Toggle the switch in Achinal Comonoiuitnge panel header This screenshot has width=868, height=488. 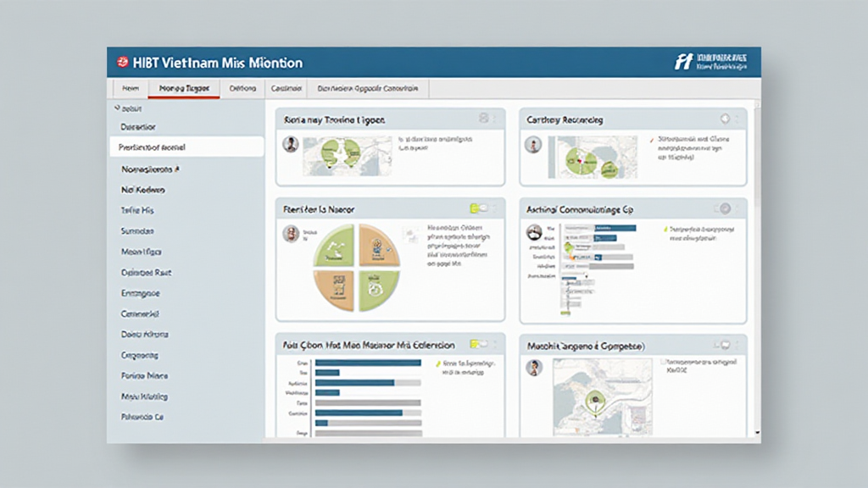point(722,208)
